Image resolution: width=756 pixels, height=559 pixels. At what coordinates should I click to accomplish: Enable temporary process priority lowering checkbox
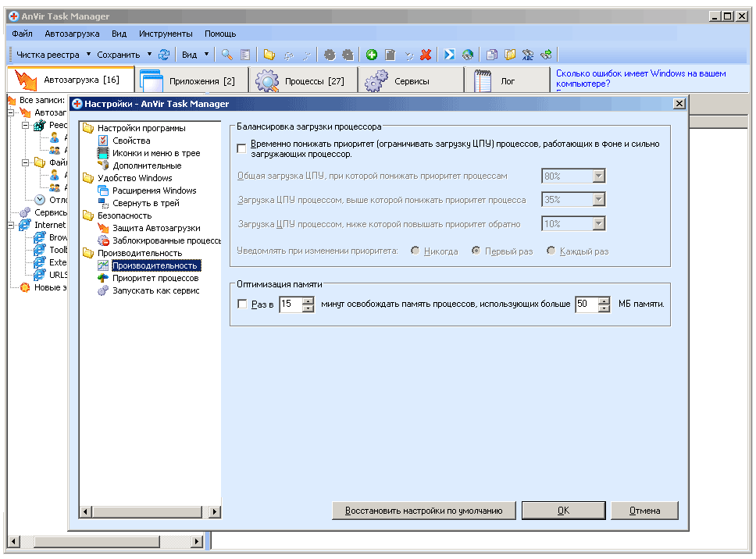[x=241, y=148]
